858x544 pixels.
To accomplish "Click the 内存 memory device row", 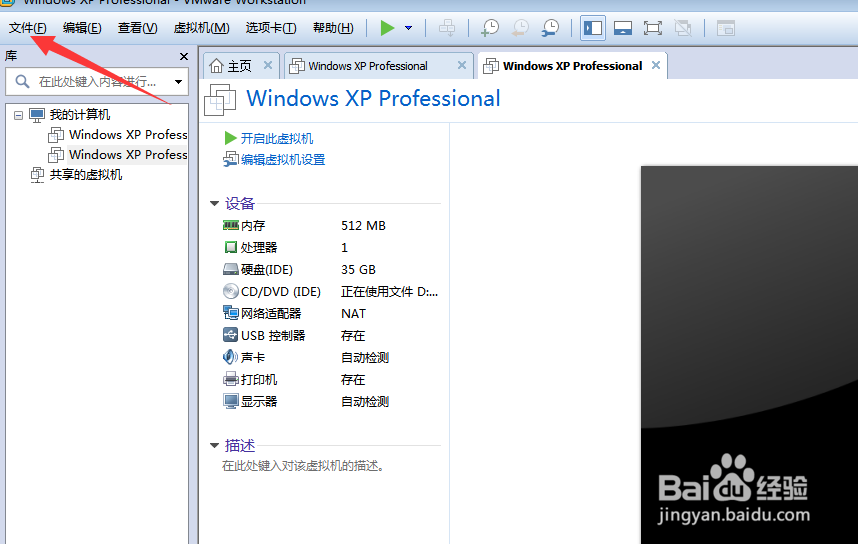I will pos(331,225).
